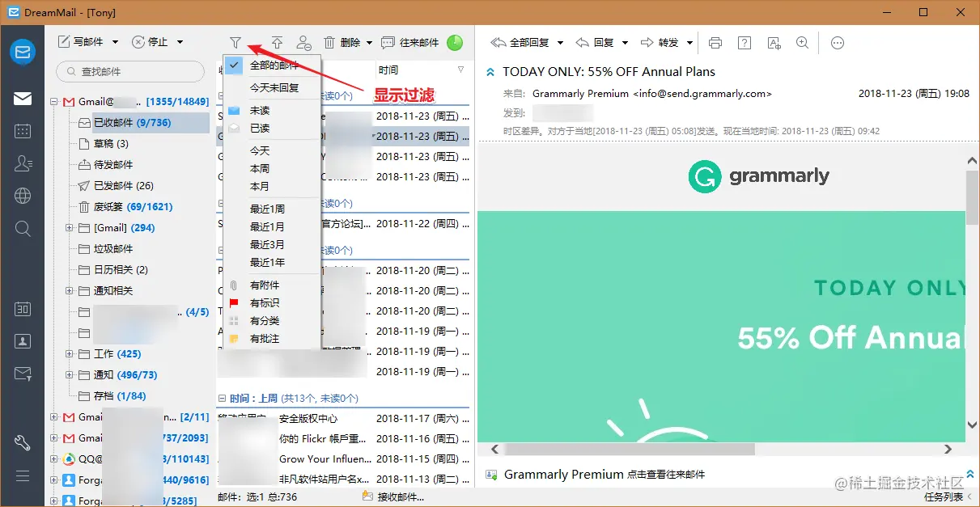
Task: Open mail view envelope icon in sidebar
Action: tap(23, 99)
